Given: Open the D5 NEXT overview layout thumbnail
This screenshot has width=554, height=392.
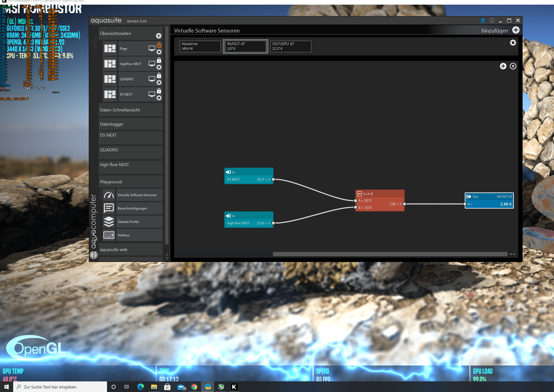Looking at the screenshot, I should coord(110,95).
